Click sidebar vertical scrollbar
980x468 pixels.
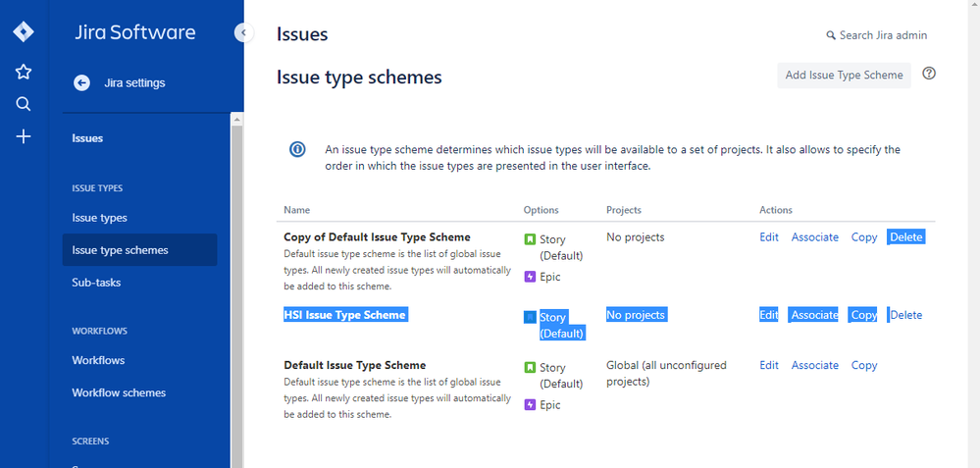[236, 289]
